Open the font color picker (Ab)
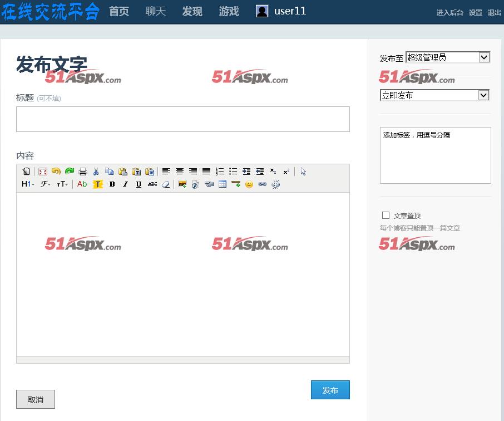The image size is (504, 421). (x=82, y=184)
